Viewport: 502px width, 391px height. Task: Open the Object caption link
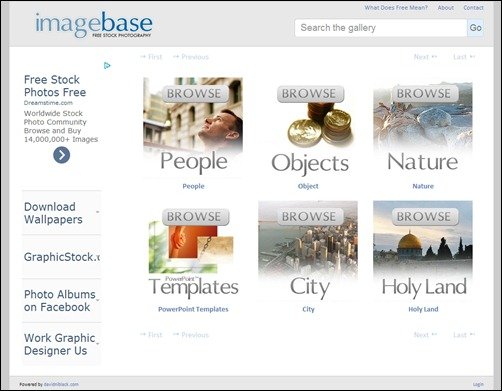(308, 186)
